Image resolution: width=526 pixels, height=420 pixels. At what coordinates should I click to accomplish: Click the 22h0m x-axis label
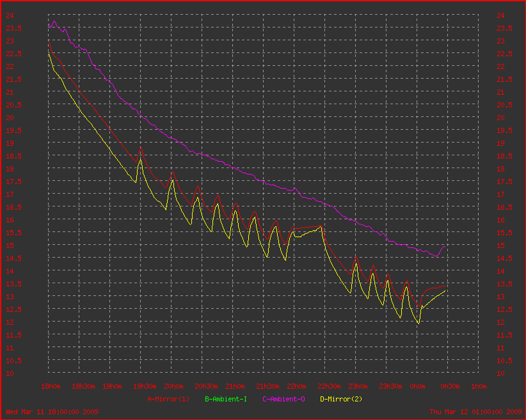[296, 386]
